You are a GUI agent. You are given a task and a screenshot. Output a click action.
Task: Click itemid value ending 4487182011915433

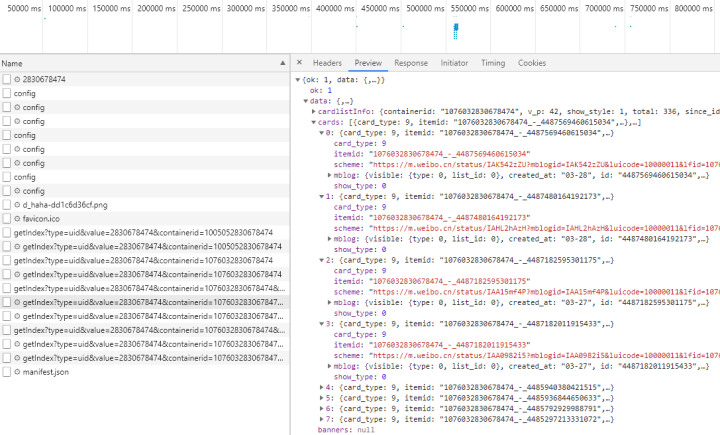(x=450, y=345)
